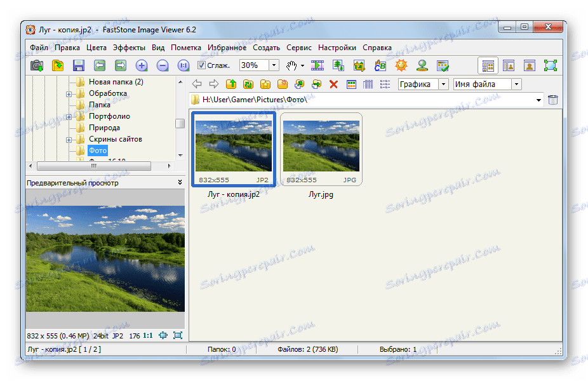Collapse the Предварительный просмотр preview panel
The height and width of the screenshot is (381, 588).
tap(180, 183)
